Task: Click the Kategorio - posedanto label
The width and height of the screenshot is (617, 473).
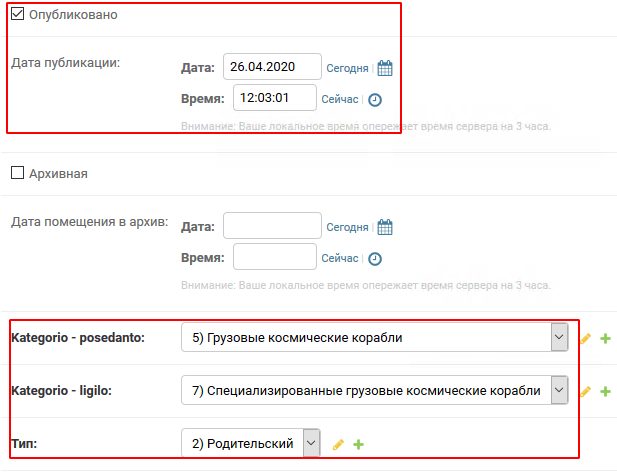Action: pyautogui.click(x=78, y=338)
